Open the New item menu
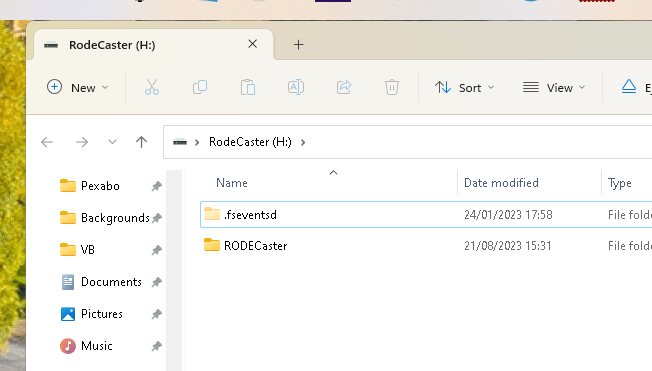This screenshot has width=652, height=371. 77,87
